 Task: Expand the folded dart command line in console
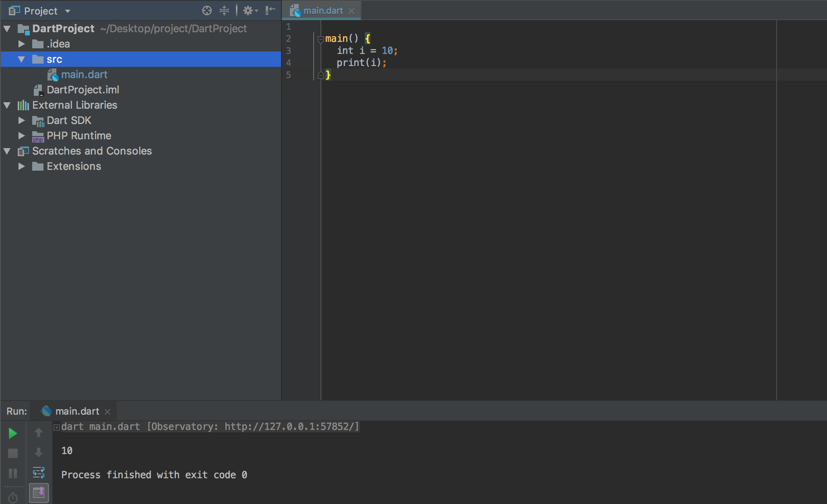click(57, 427)
